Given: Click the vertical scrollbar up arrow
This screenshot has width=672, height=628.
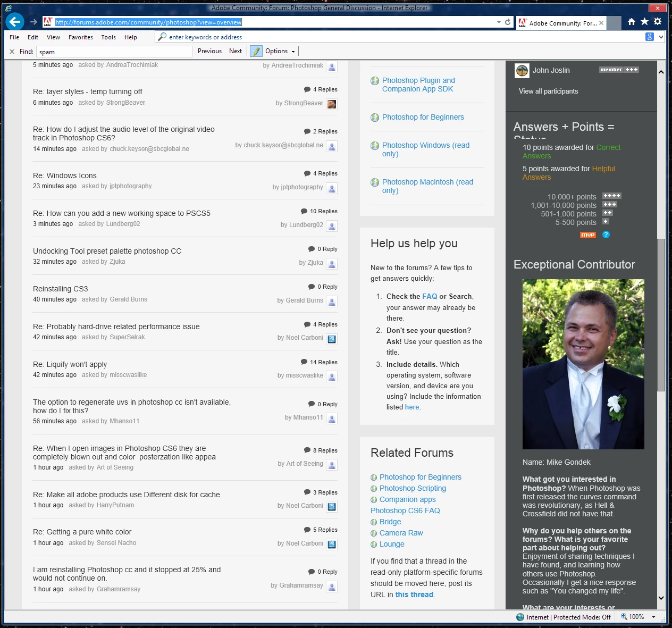Looking at the screenshot, I should click(x=661, y=71).
